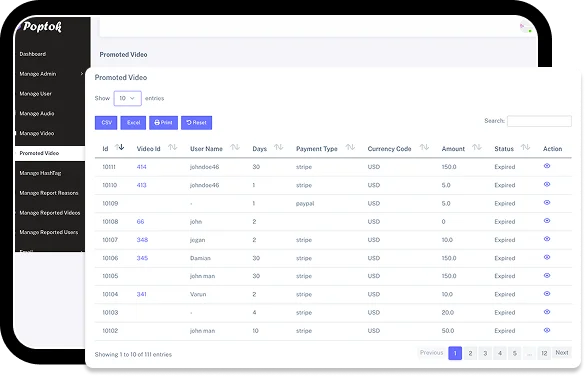Open video link 348

[142, 240]
